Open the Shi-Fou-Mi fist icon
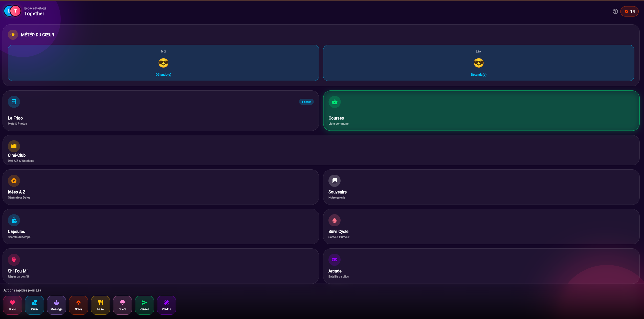Image resolution: width=644 pixels, height=319 pixels. (x=14, y=260)
